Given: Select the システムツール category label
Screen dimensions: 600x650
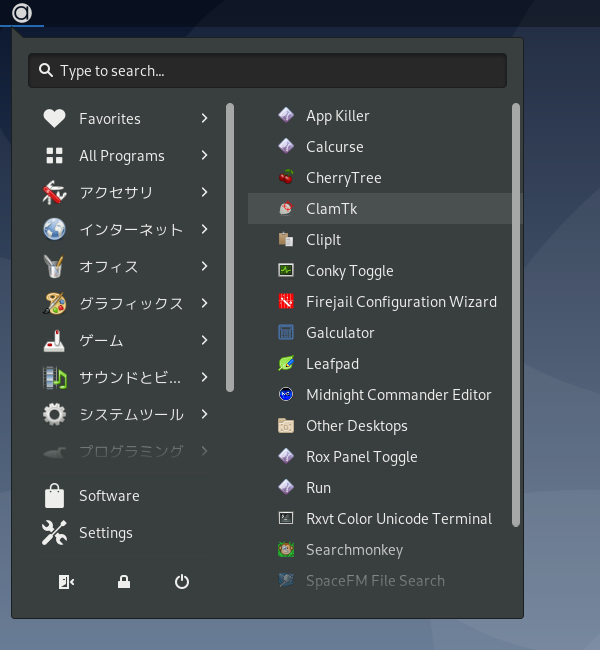Looking at the screenshot, I should 131,414.
